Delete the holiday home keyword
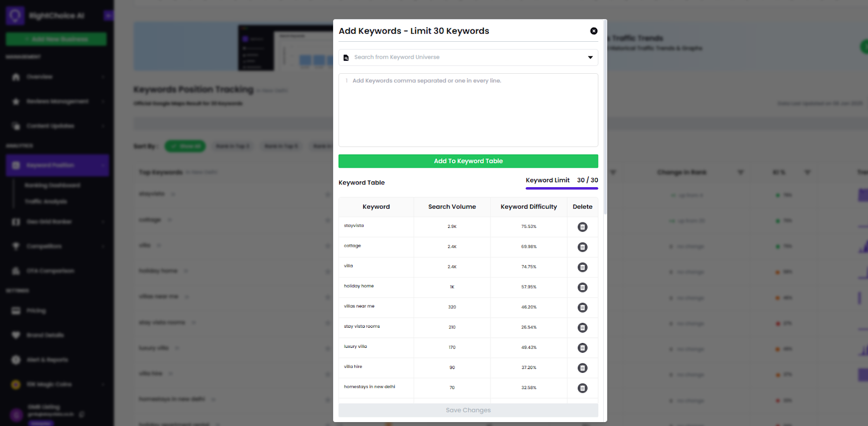Screen dimensions: 868x426 click(583, 287)
